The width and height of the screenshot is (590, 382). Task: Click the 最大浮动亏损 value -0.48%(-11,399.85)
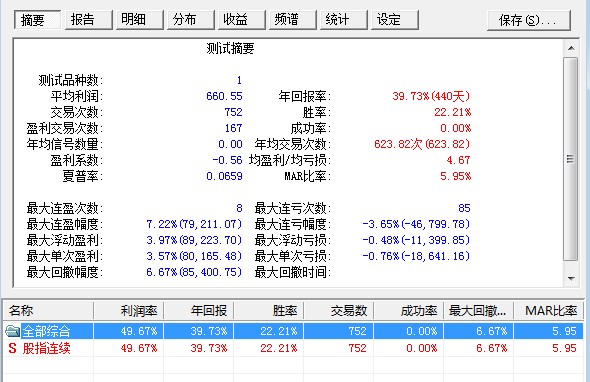pyautogui.click(x=416, y=240)
